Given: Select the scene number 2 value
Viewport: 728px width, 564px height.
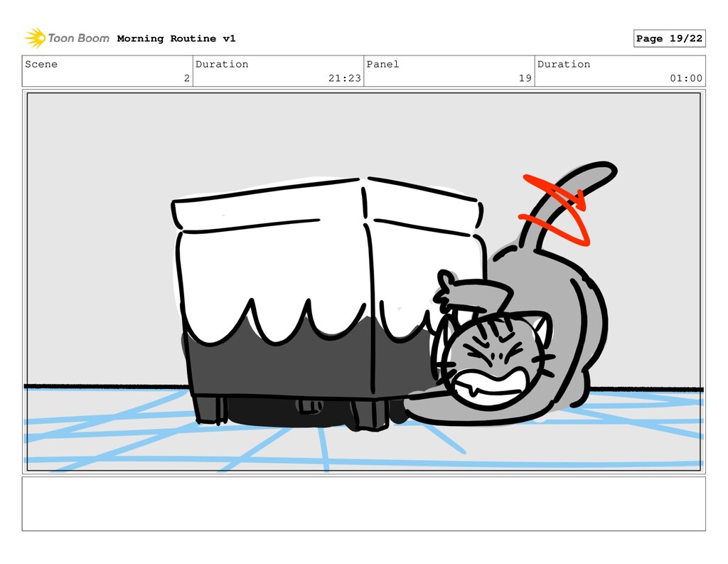Looking at the screenshot, I should point(187,78).
